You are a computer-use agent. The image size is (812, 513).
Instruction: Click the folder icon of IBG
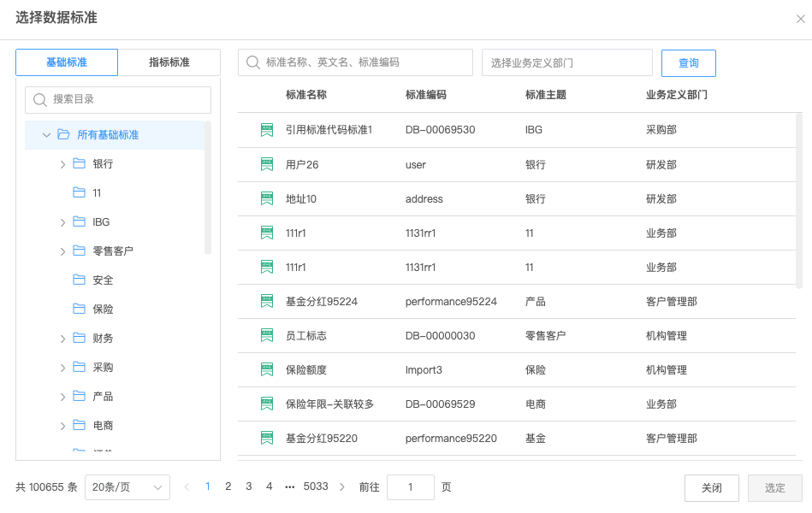coord(80,221)
